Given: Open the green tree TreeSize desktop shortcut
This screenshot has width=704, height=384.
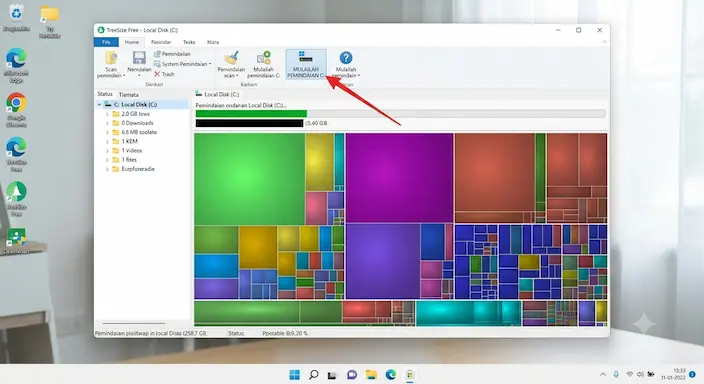Looking at the screenshot, I should (x=16, y=199).
